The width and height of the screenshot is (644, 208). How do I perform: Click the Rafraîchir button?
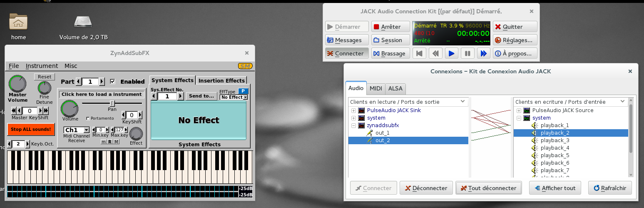click(610, 188)
